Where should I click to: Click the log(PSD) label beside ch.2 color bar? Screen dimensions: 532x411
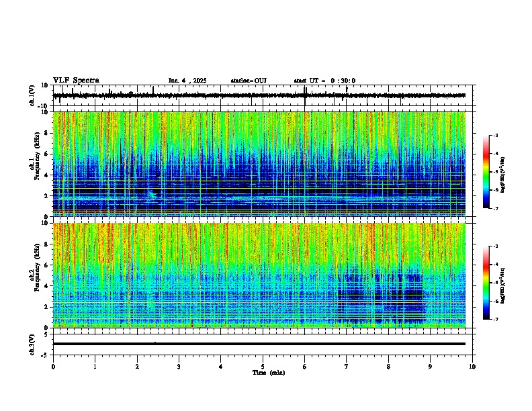pyautogui.click(x=502, y=285)
